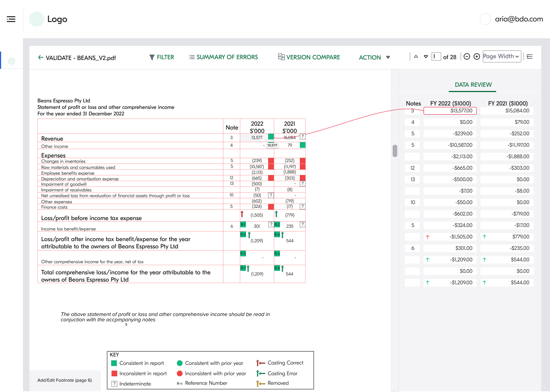Click the zoom out minus icon
Image resolution: width=550 pixels, height=392 pixels.
[467, 57]
